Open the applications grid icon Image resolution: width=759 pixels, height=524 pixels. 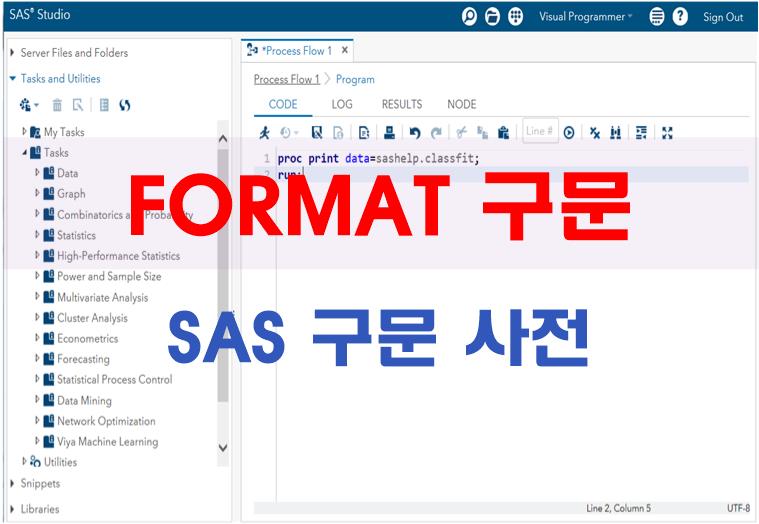[516, 16]
